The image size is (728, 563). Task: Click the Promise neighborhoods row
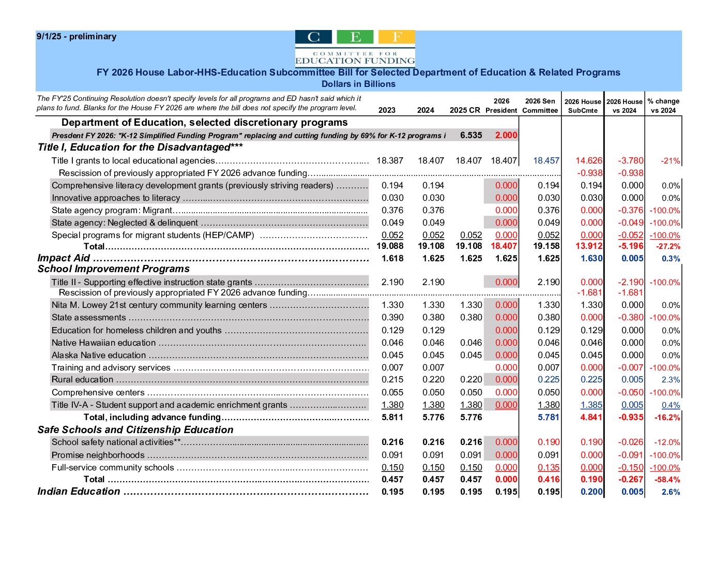coord(96,455)
